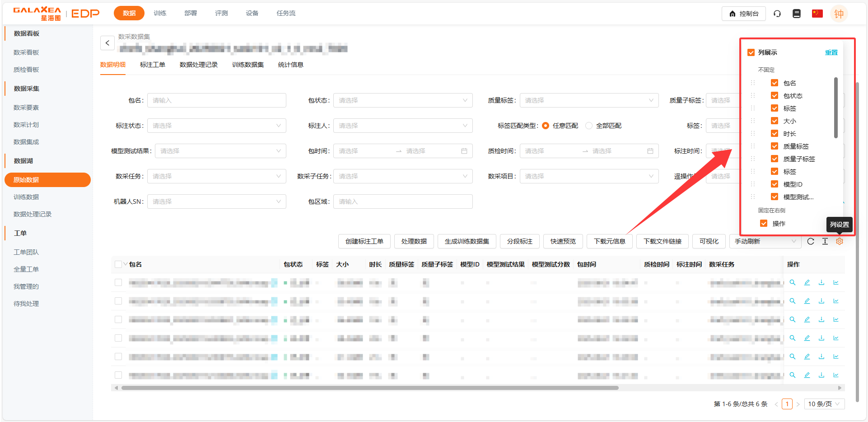Open the 训练 top menu
868x422 pixels.
click(x=160, y=13)
